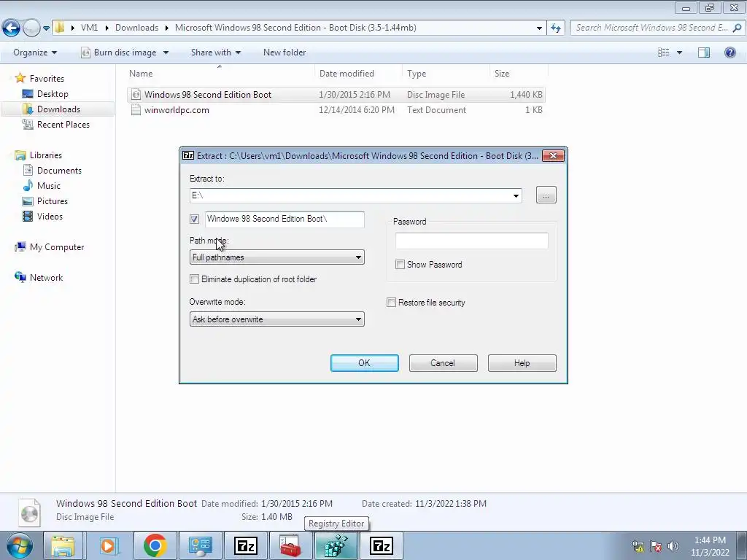Expand the address bar history dropdown
The image size is (747, 560).
tap(539, 28)
